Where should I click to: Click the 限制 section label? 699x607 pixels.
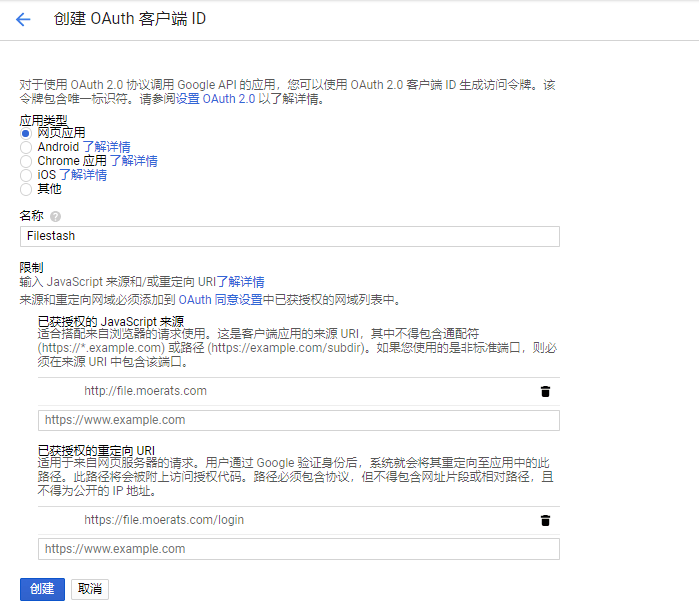[31, 267]
